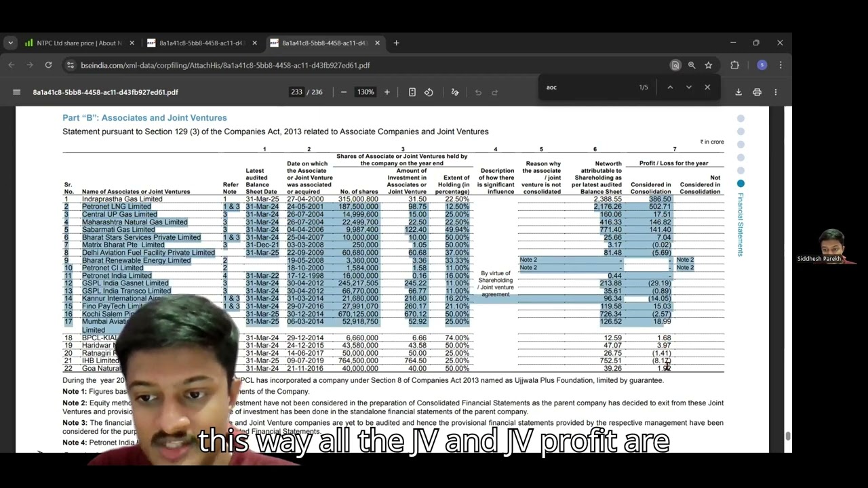The image size is (868, 488).
Task: Click the '(29.19)' loss value
Action: pos(659,283)
